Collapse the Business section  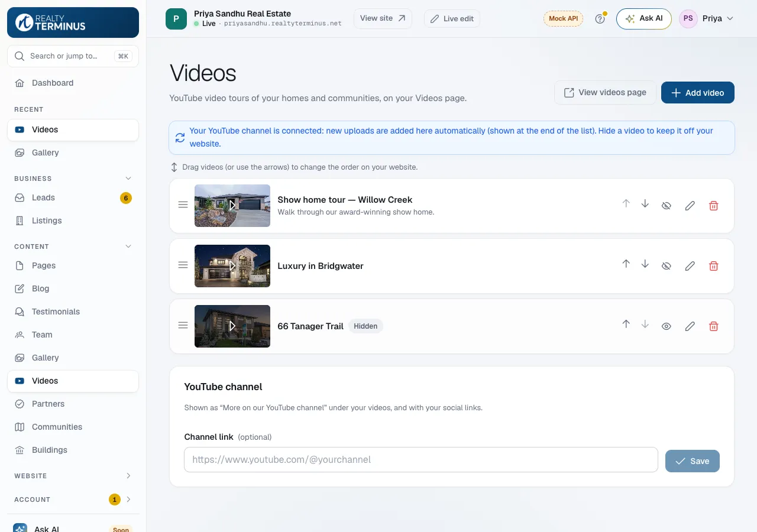tap(128, 179)
